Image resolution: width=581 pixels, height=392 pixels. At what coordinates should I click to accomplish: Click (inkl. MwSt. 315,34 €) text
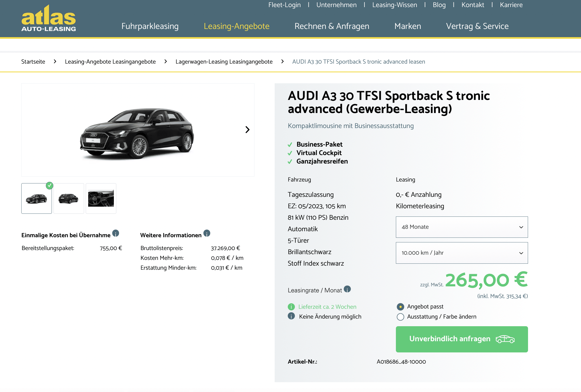click(x=502, y=296)
